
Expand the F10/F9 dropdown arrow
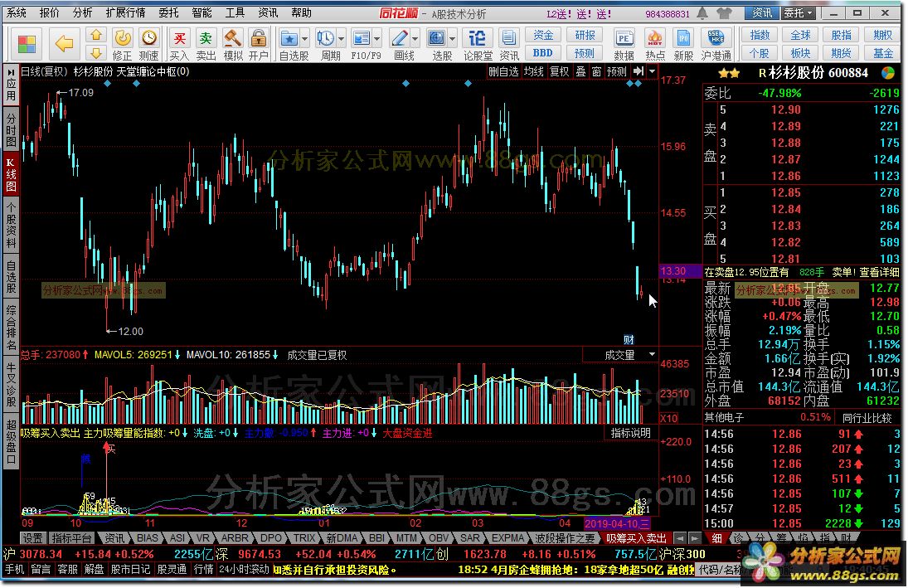click(377, 39)
